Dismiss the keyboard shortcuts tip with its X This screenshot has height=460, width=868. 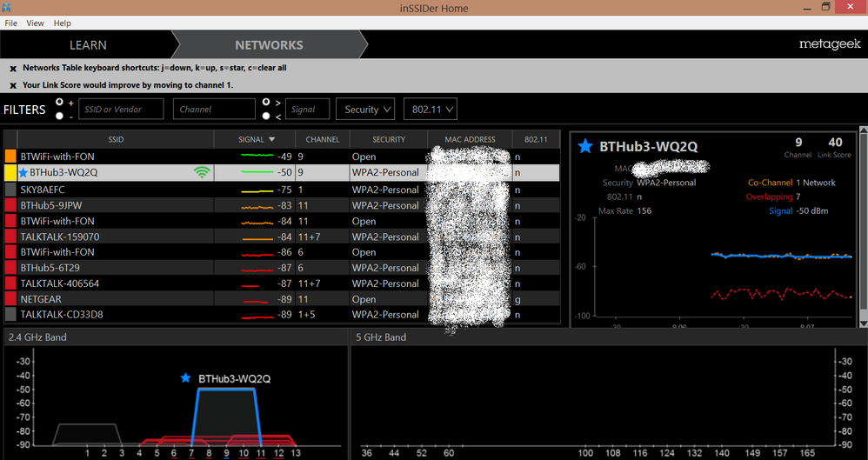[x=13, y=69]
